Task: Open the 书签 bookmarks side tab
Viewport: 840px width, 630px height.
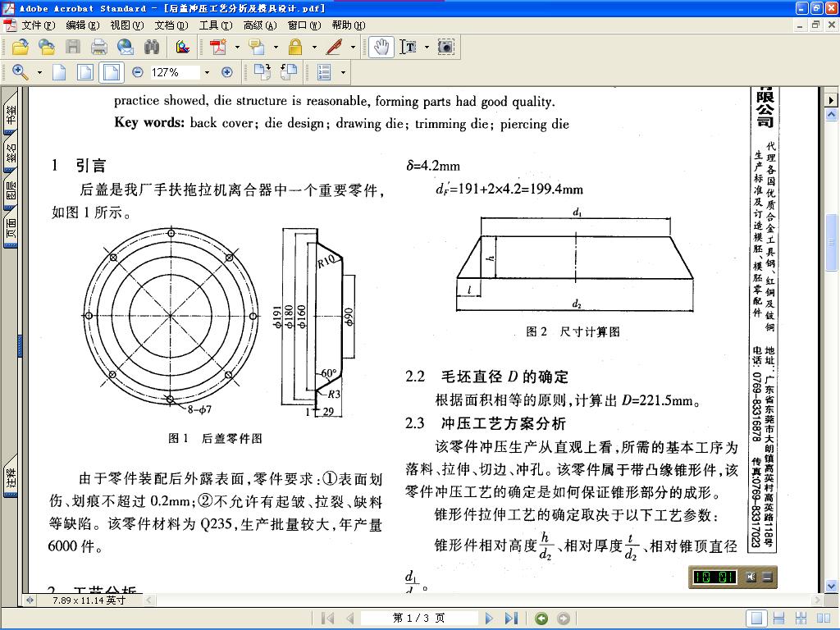Action: (x=11, y=113)
